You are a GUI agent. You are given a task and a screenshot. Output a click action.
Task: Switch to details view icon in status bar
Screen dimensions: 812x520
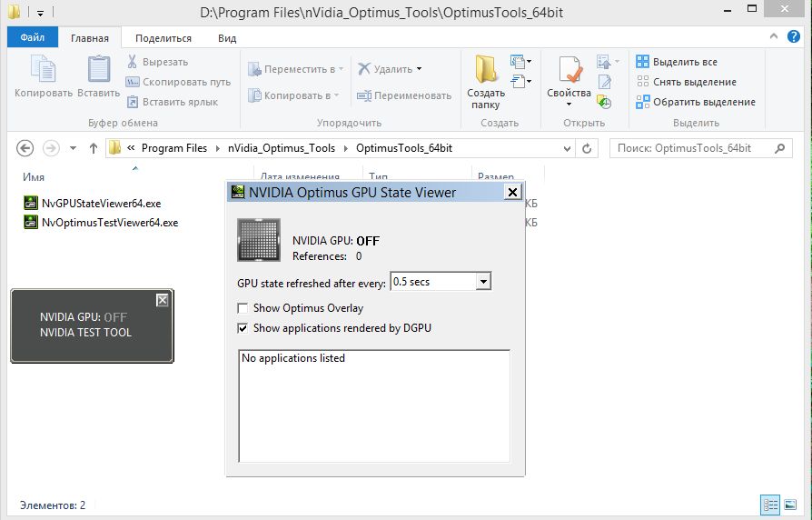coord(770,505)
